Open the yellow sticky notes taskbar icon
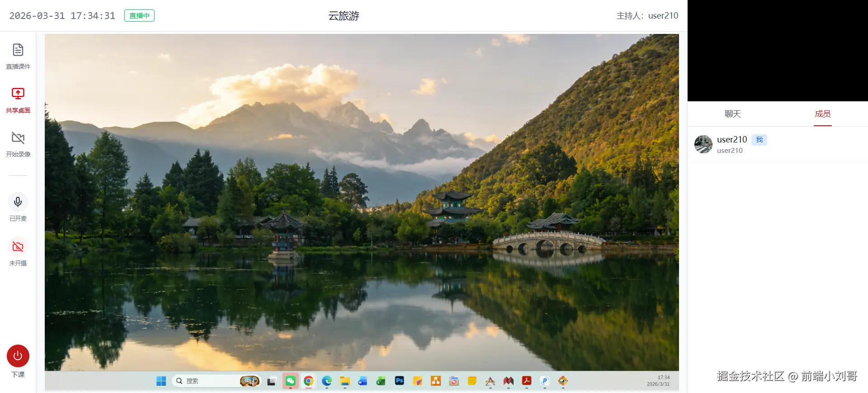 (472, 381)
